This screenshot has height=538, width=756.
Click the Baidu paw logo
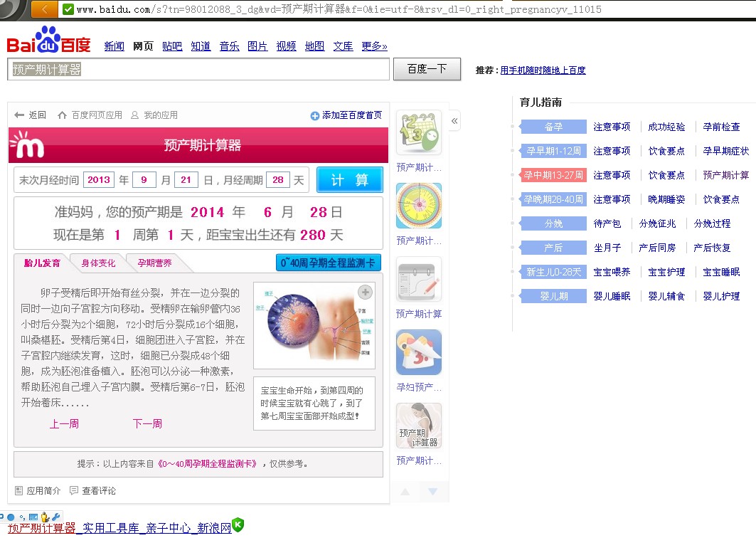pyautogui.click(x=48, y=39)
